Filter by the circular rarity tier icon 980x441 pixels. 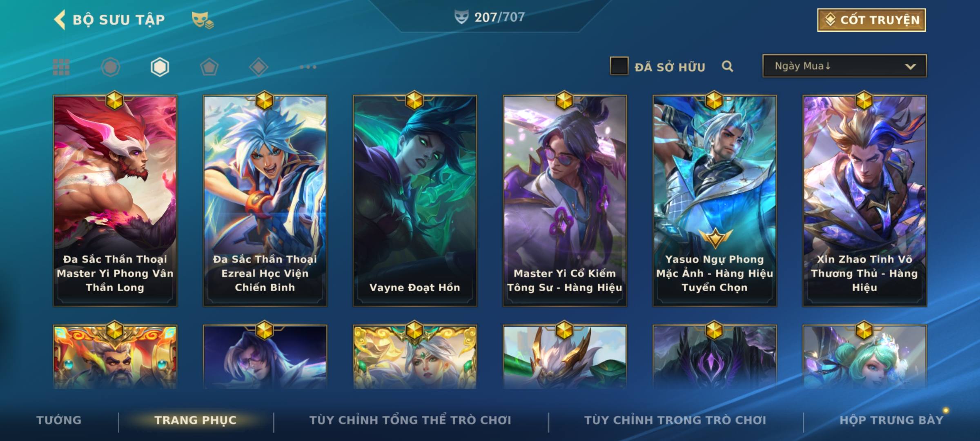coord(111,67)
